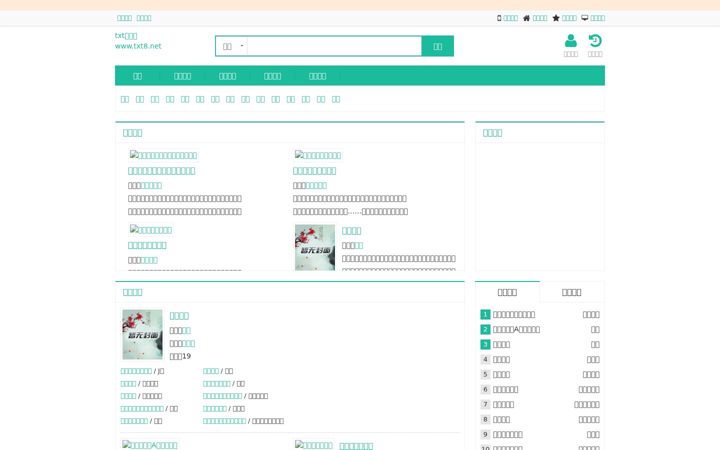
Task: Open the book ranked number 5
Action: tap(501, 375)
